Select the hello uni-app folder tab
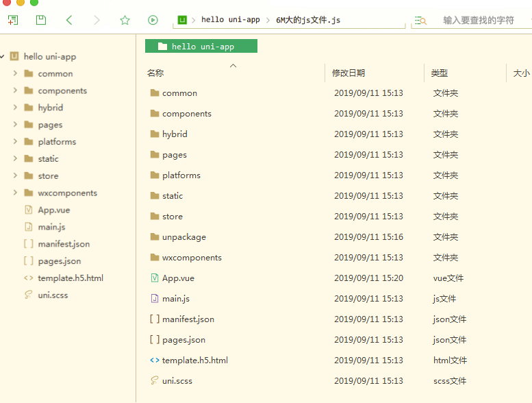 201,47
